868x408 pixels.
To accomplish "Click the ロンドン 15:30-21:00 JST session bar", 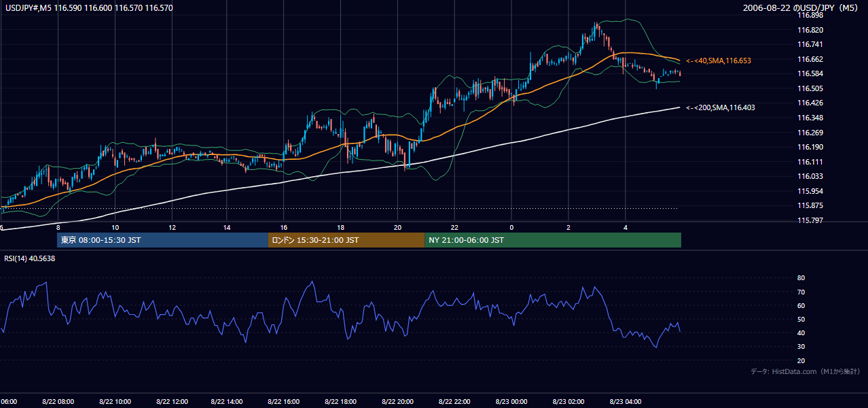I will pyautogui.click(x=346, y=240).
